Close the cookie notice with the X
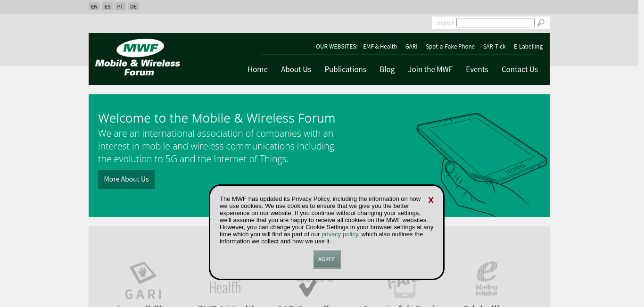Screen dimensions: 644x307 pos(431,200)
